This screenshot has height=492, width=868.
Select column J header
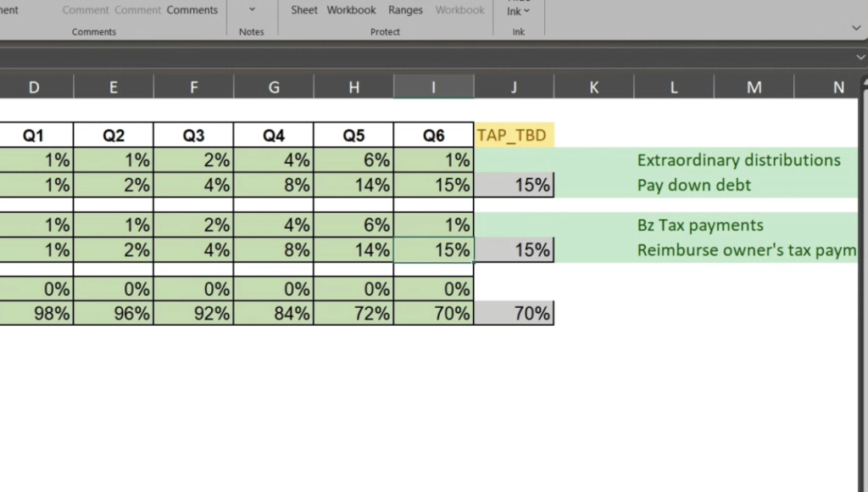point(514,87)
